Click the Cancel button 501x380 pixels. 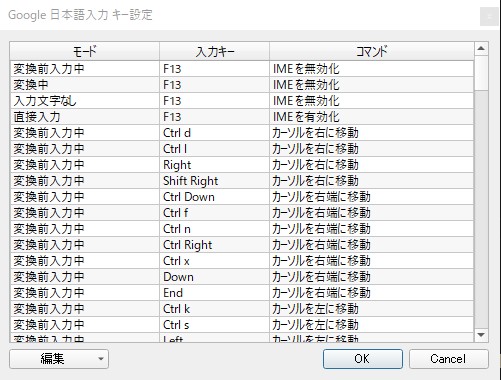[x=449, y=359]
